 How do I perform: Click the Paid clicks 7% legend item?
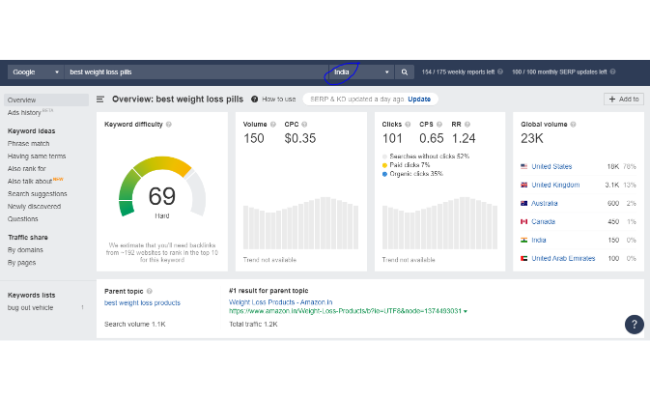[x=406, y=165]
